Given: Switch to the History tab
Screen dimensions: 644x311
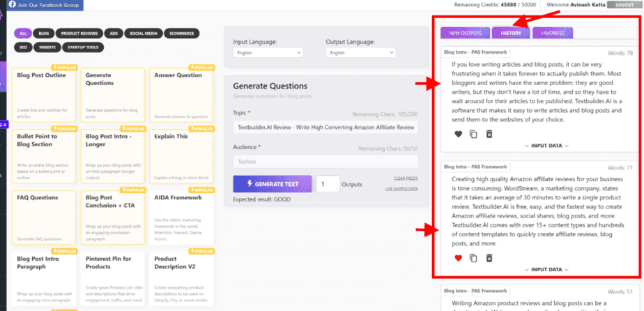Looking at the screenshot, I should [x=510, y=33].
